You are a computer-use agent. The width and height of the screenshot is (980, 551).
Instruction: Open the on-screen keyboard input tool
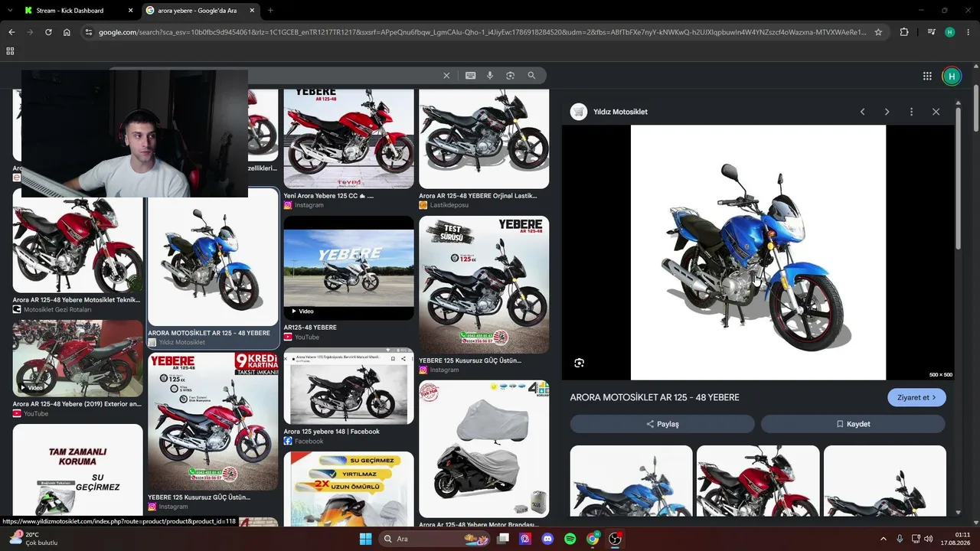[470, 76]
